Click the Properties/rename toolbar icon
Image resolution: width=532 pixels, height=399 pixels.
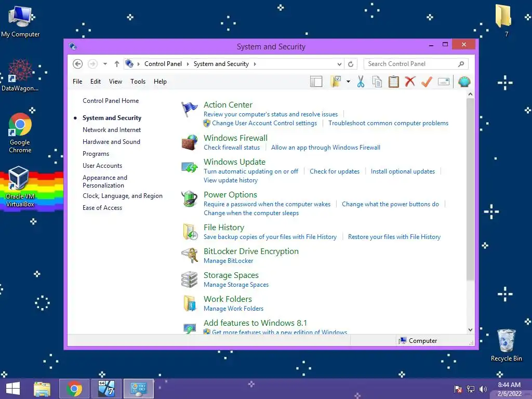coord(444,82)
